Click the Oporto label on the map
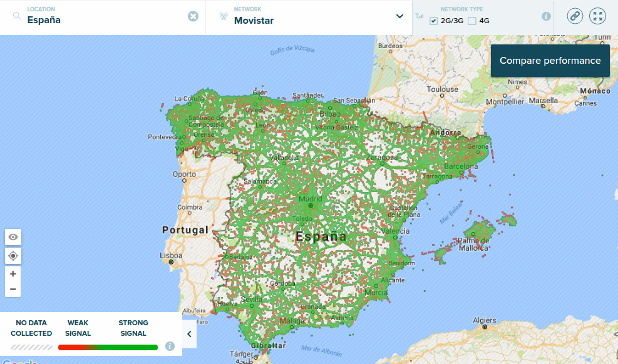 (184, 174)
